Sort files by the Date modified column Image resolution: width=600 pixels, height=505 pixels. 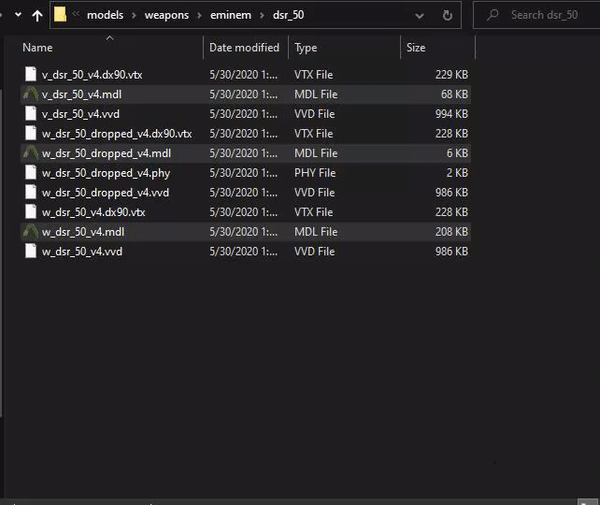[245, 48]
